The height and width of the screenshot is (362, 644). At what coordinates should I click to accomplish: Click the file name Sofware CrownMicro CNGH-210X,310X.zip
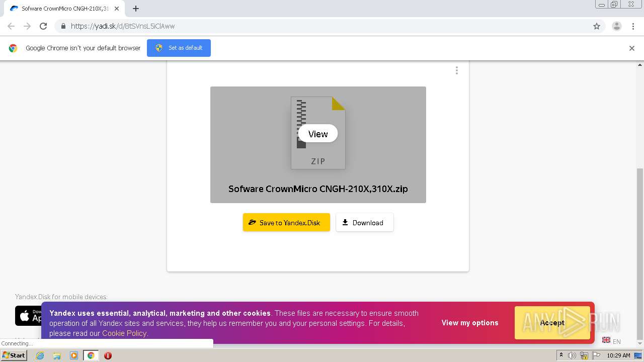click(318, 189)
